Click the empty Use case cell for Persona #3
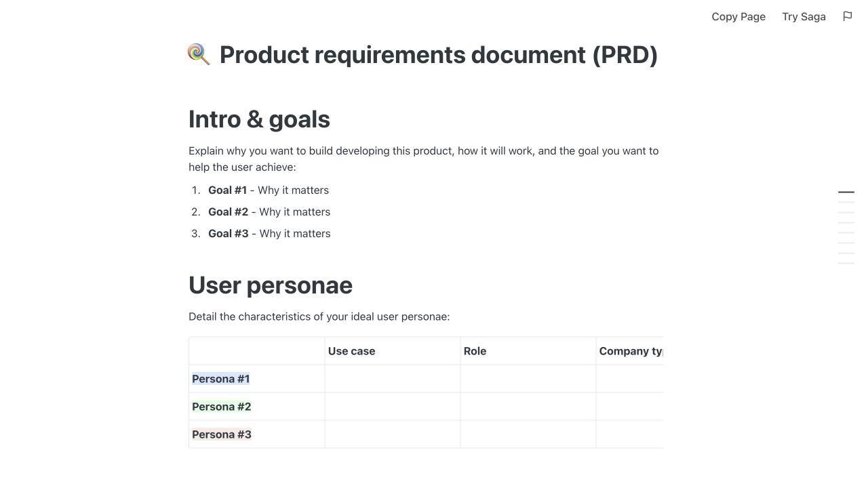The width and height of the screenshot is (868, 488). 393,434
